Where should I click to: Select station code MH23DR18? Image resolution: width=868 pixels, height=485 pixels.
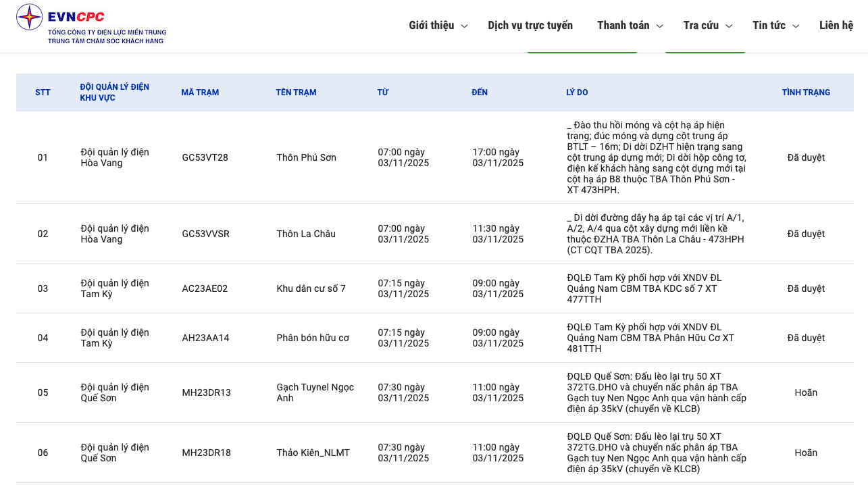click(206, 453)
